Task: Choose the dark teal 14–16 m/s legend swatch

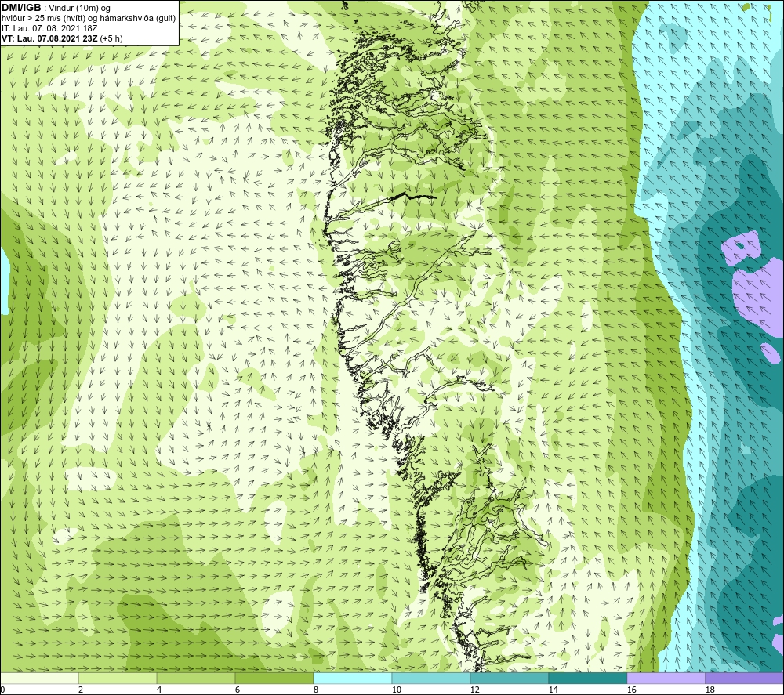Action: [587, 678]
